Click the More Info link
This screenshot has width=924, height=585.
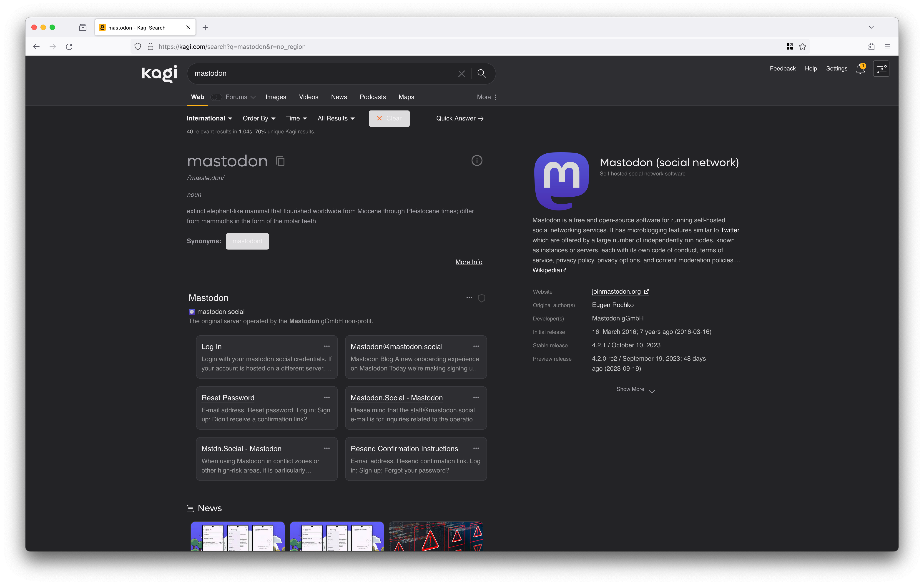469,262
